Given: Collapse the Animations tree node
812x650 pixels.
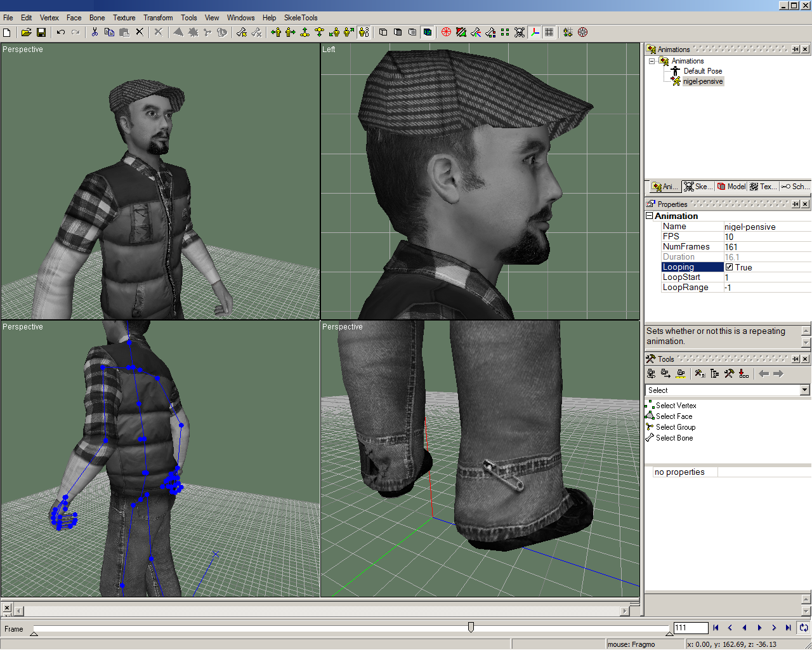Looking at the screenshot, I should [652, 62].
